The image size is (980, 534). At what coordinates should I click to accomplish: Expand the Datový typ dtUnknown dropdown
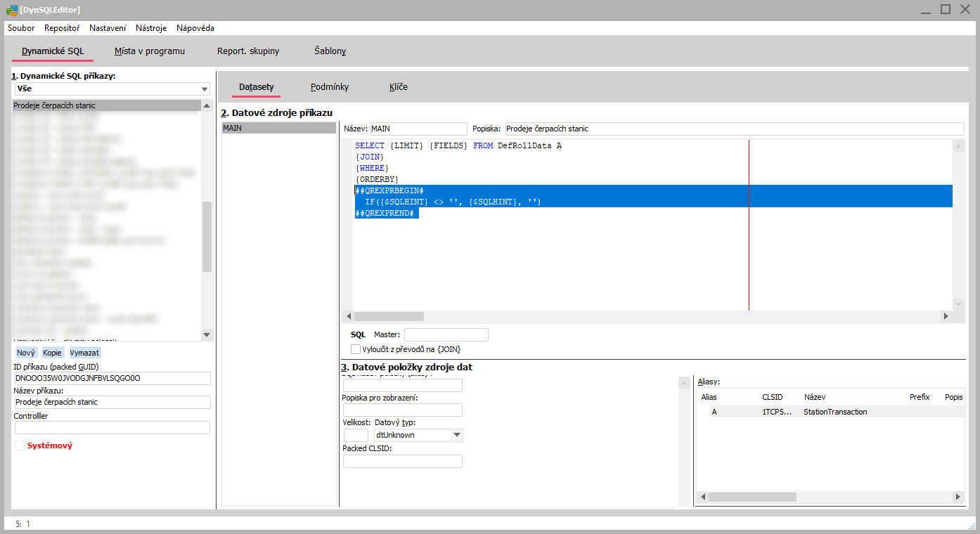(458, 435)
